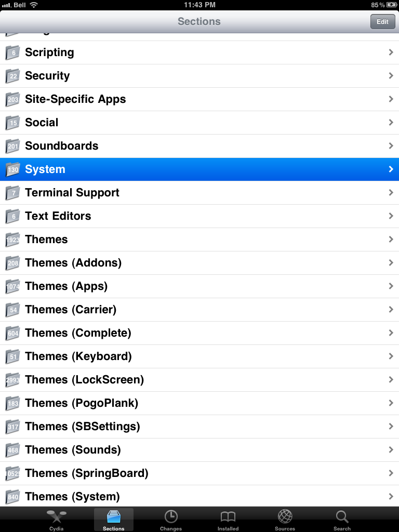399x532 pixels.
Task: Select the Sections tab
Action: click(113, 520)
